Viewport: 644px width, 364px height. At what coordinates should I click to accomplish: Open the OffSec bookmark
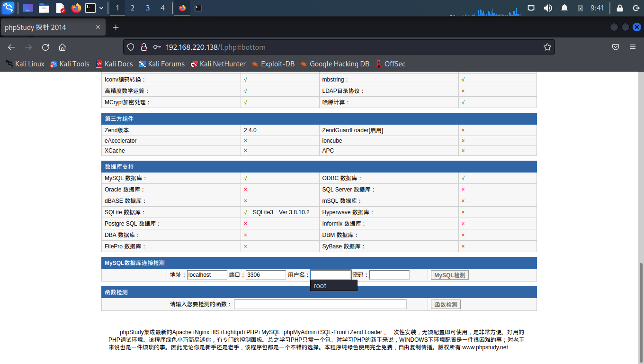point(390,64)
